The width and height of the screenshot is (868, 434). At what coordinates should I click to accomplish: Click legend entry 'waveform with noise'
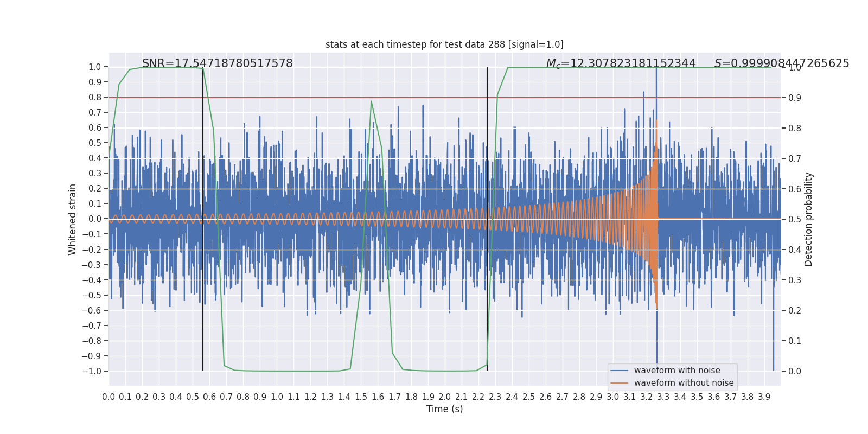(x=677, y=371)
